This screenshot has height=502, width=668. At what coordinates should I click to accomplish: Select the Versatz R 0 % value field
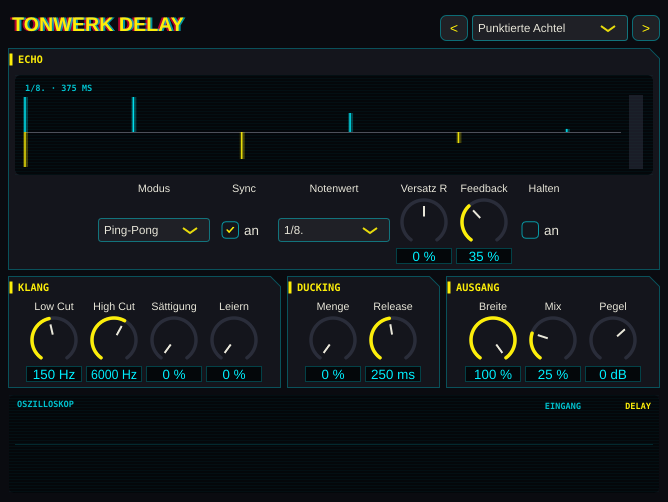424,256
